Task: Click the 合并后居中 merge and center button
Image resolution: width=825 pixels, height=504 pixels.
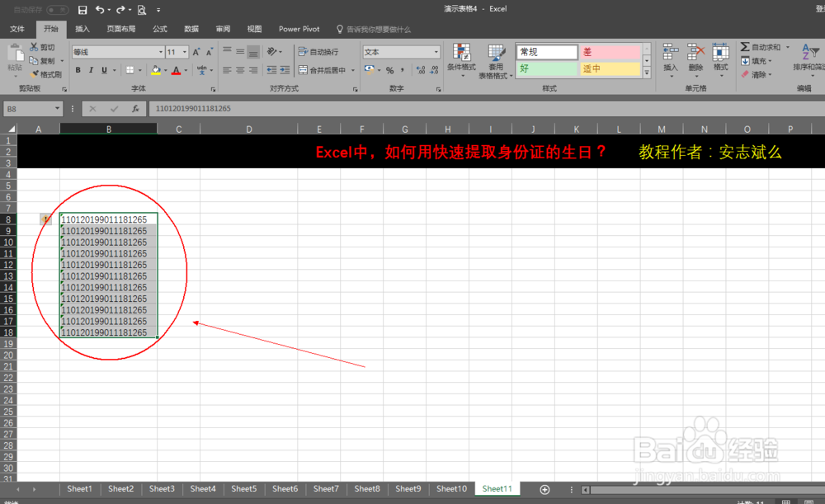Action: coord(322,70)
